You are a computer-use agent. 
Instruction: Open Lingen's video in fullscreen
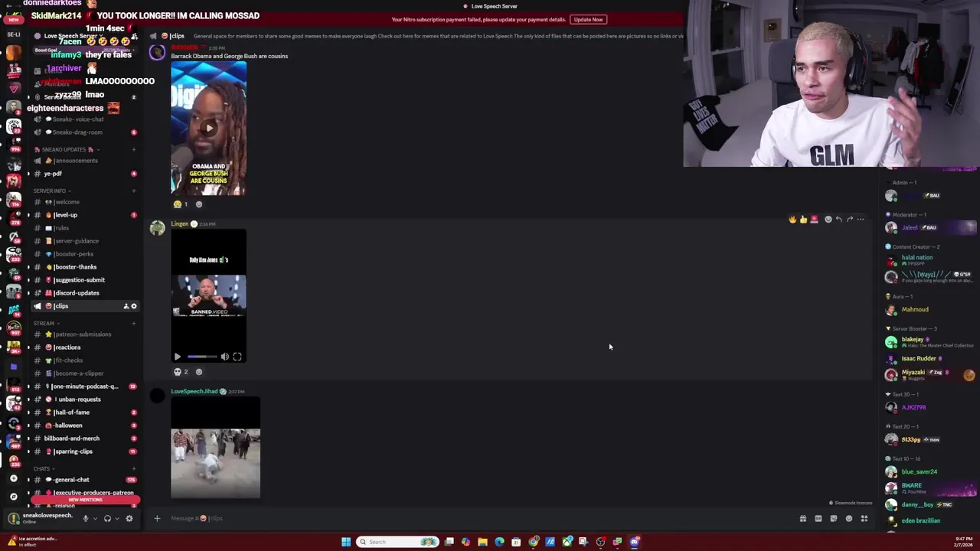tap(237, 357)
